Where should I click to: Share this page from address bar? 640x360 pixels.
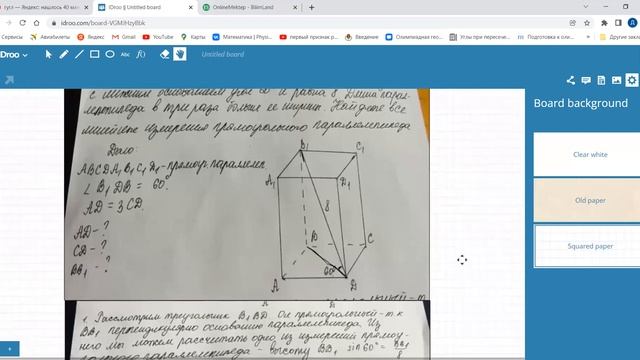pos(573,23)
